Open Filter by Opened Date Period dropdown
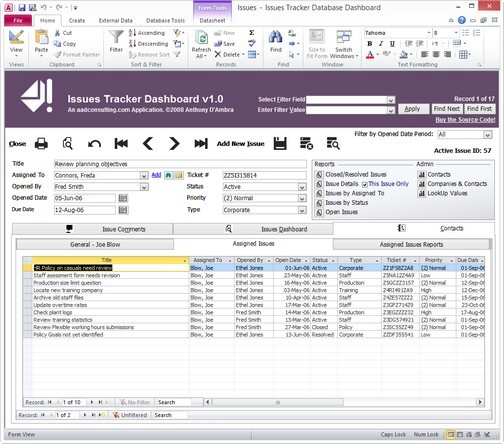 tap(487, 135)
